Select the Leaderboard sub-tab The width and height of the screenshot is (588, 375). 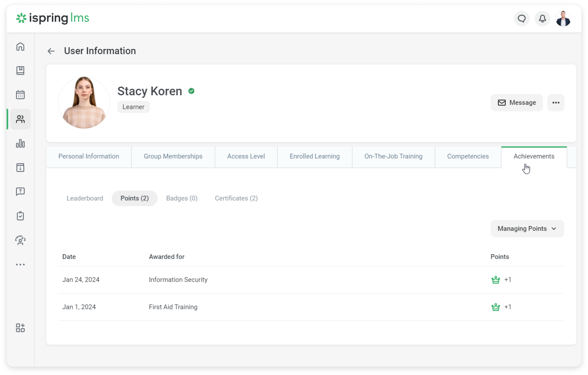pos(85,198)
